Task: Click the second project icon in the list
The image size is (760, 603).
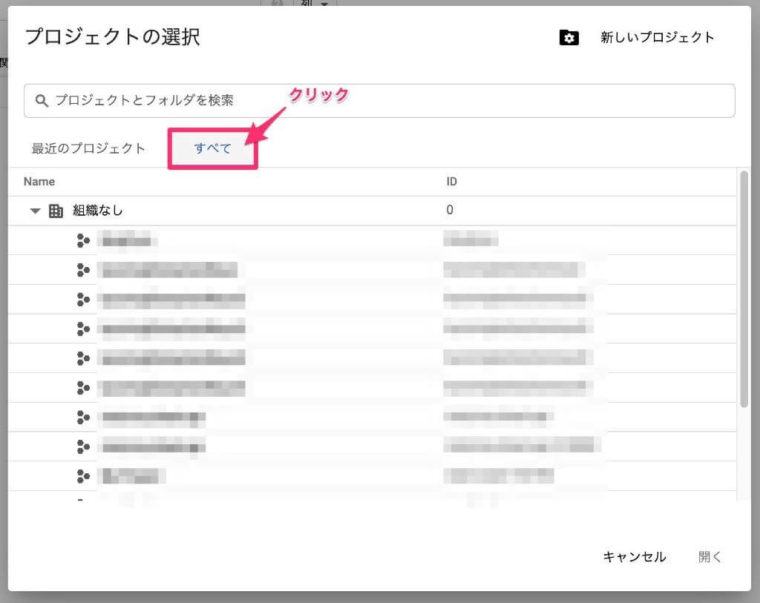Action: [82, 270]
